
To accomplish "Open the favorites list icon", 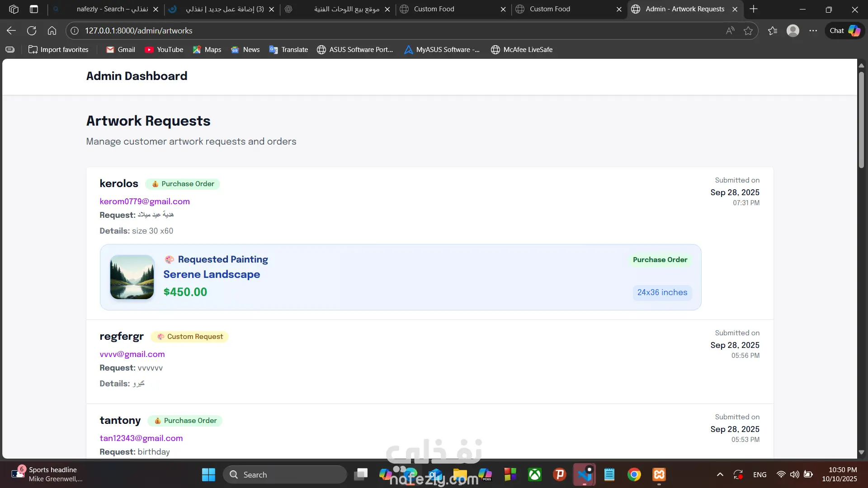I will [x=773, y=31].
